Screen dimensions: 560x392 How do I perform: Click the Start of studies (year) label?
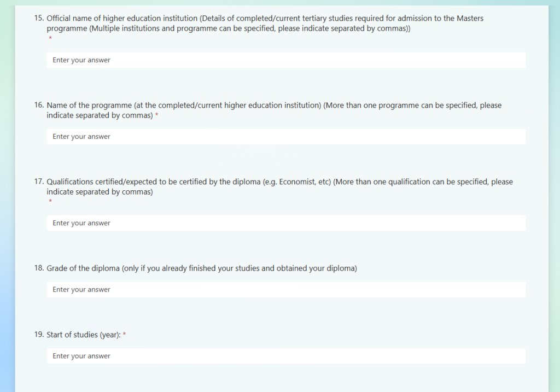pos(84,335)
